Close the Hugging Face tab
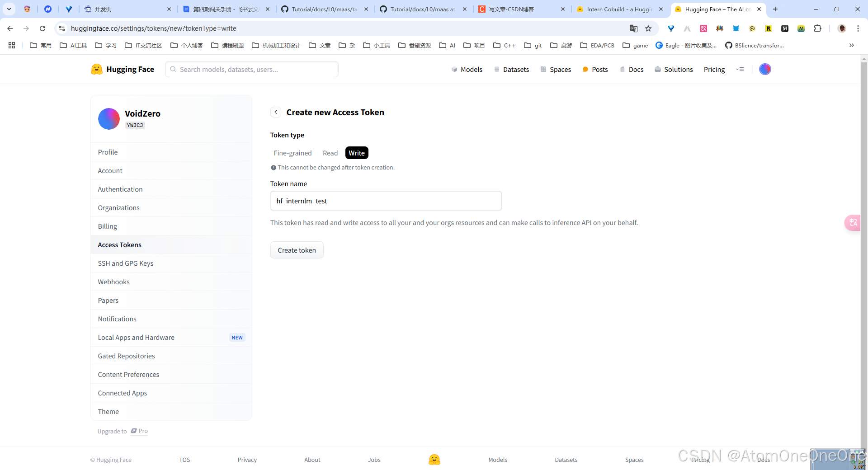Viewport: 868px width, 470px height. [759, 9]
